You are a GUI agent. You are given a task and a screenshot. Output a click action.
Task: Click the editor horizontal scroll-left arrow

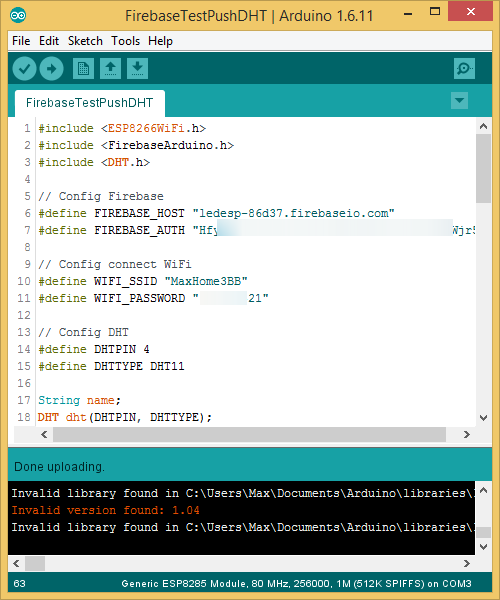pos(44,434)
